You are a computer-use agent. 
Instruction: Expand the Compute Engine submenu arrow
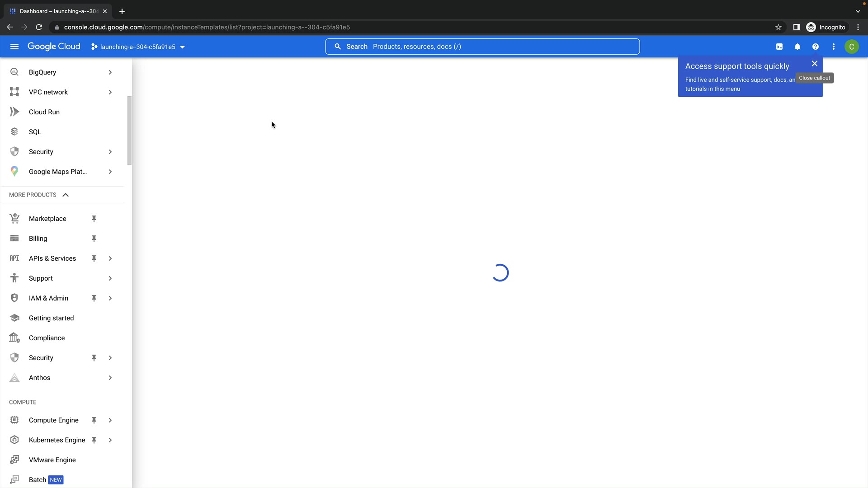(110, 420)
